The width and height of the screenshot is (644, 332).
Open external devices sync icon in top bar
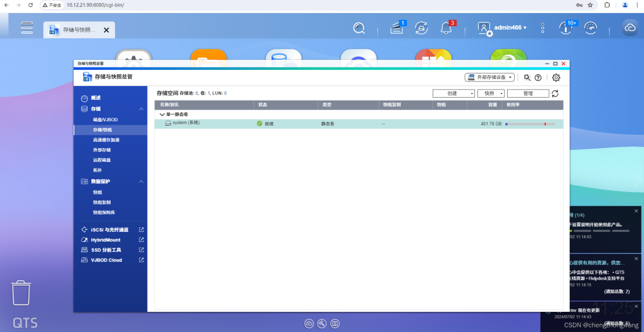[422, 28]
